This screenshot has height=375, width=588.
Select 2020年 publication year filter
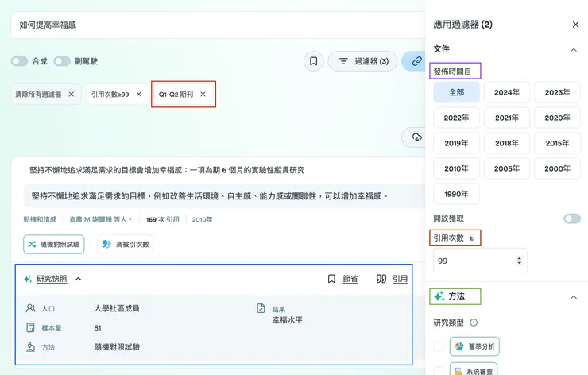557,118
